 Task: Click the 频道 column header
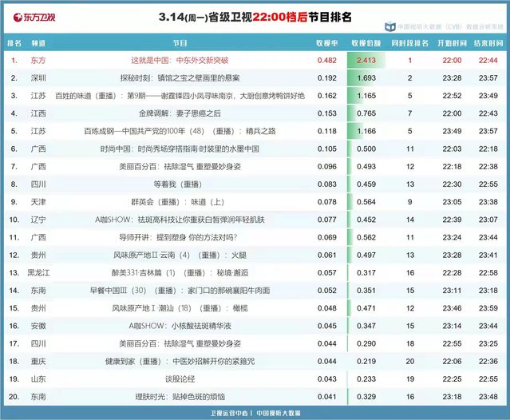coord(38,43)
